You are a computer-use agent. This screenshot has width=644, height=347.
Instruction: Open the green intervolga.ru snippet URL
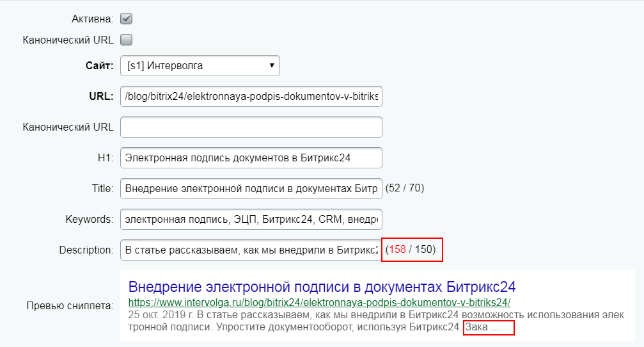319,303
